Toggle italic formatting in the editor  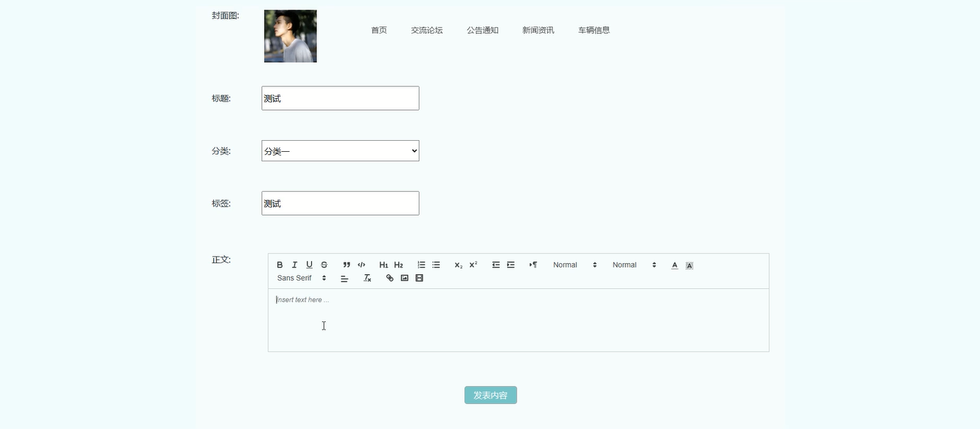click(294, 265)
